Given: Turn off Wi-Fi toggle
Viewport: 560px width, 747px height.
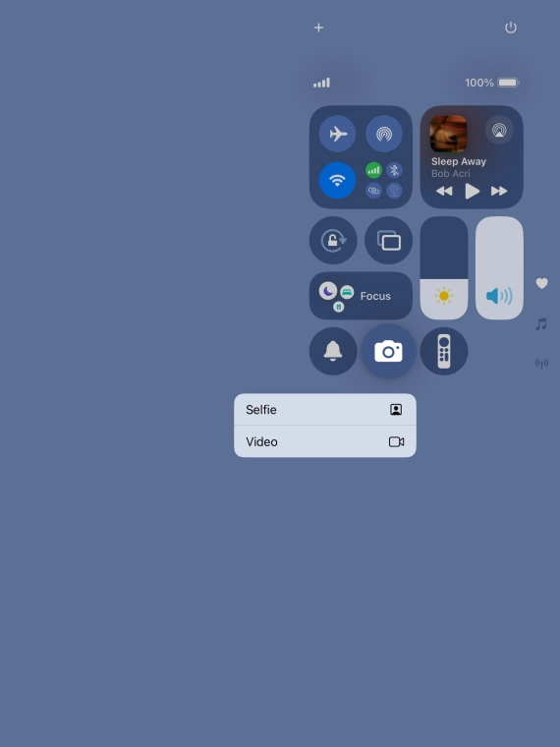Looking at the screenshot, I should tap(337, 181).
